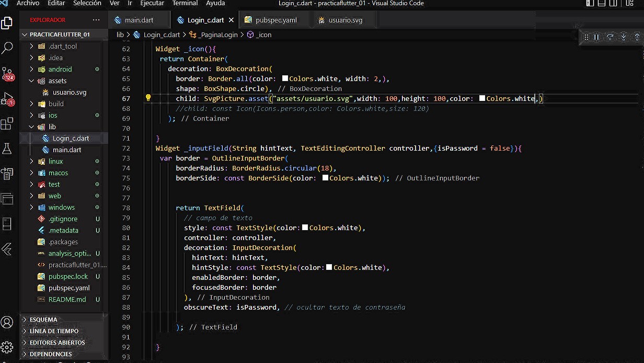Open usuario.svg in the explorer
The image size is (644, 363).
(63, 92)
